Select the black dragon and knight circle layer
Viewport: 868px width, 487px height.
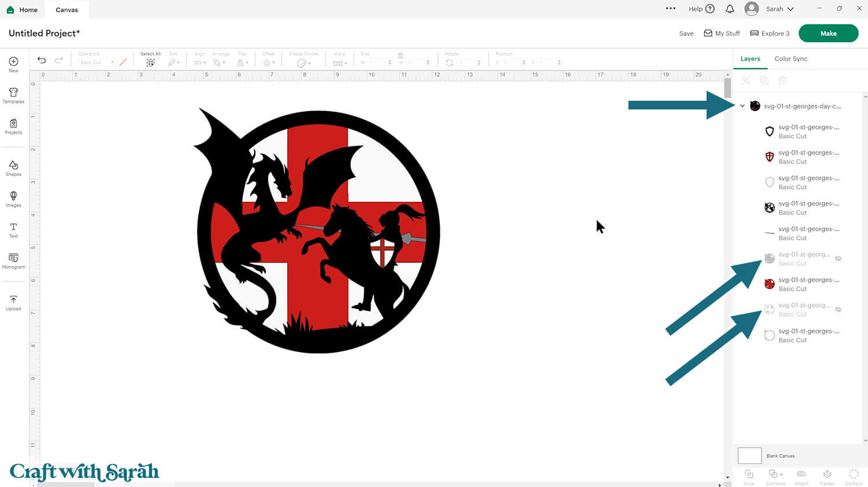pyautogui.click(x=803, y=208)
